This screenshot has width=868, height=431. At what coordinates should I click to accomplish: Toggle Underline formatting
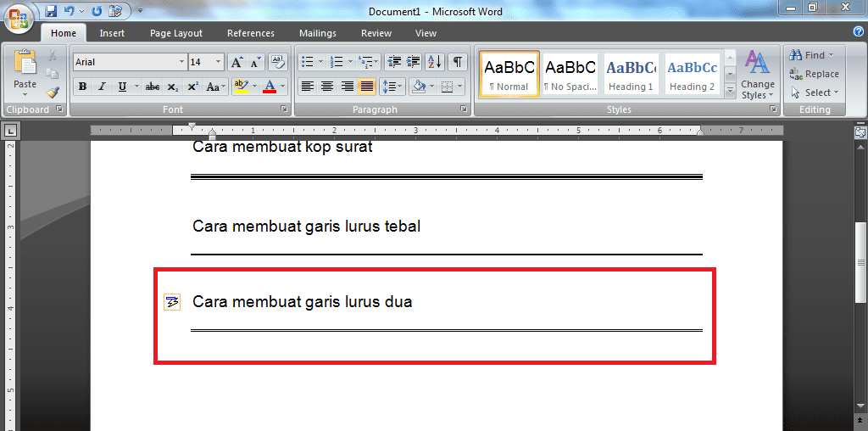pos(122,87)
